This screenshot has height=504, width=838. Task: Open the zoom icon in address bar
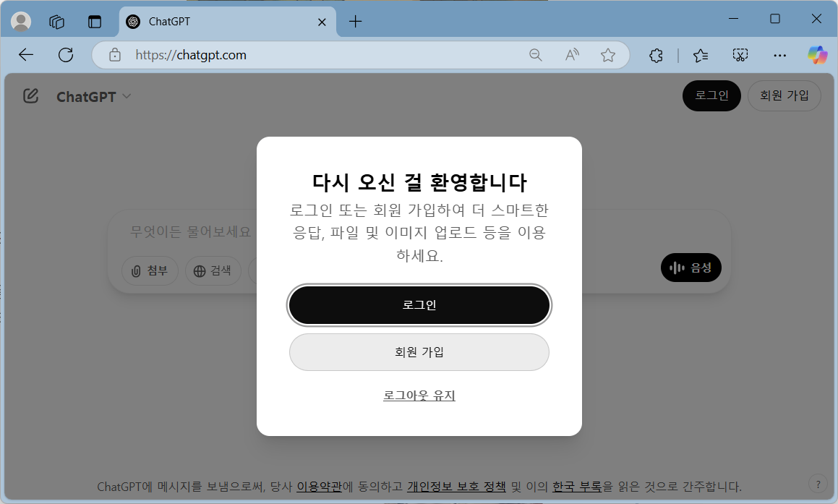pos(536,54)
